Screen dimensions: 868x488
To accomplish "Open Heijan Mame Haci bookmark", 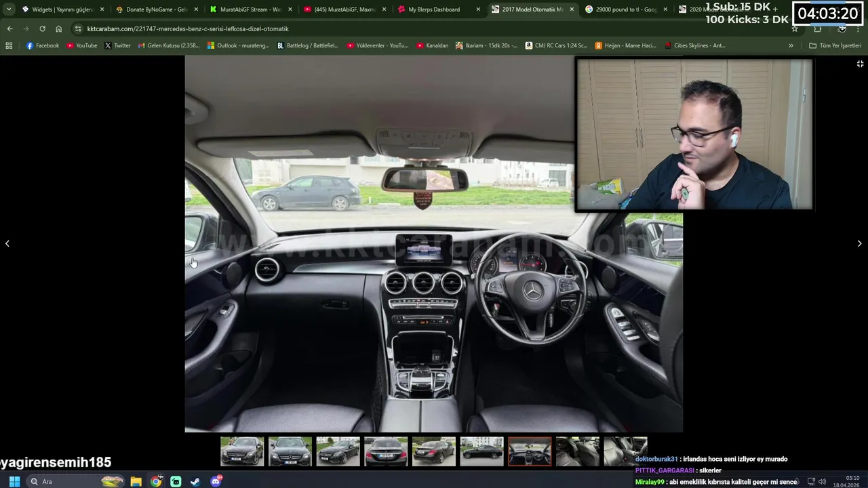I will [x=625, y=45].
